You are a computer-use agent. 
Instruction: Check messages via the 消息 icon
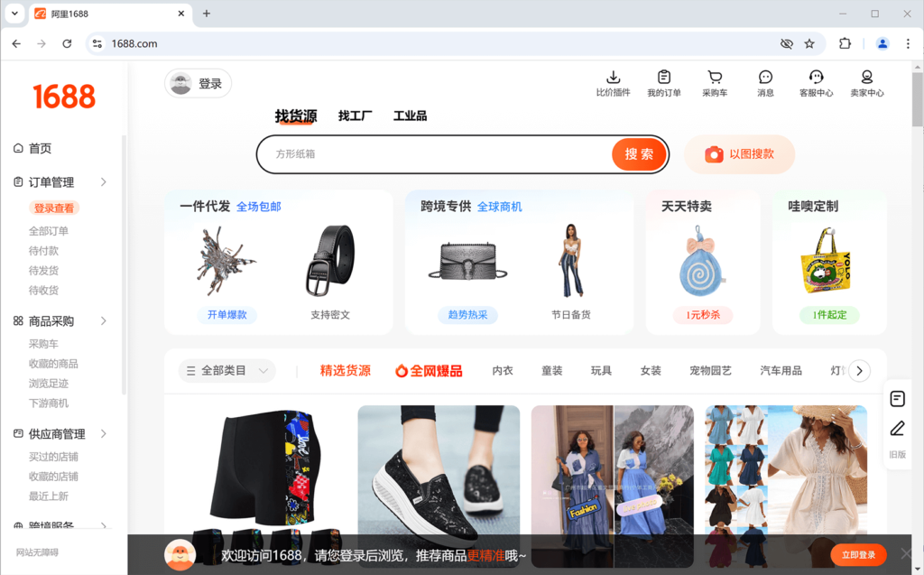coord(764,83)
